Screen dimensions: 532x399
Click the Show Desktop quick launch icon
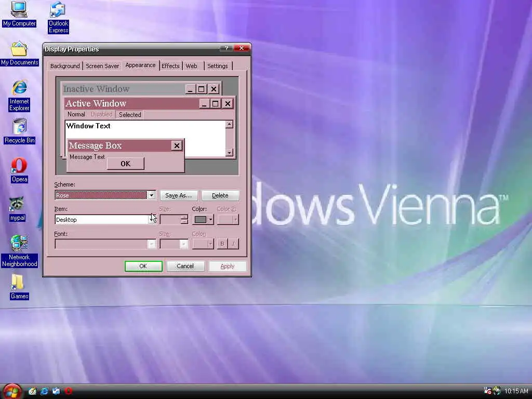[x=33, y=391]
